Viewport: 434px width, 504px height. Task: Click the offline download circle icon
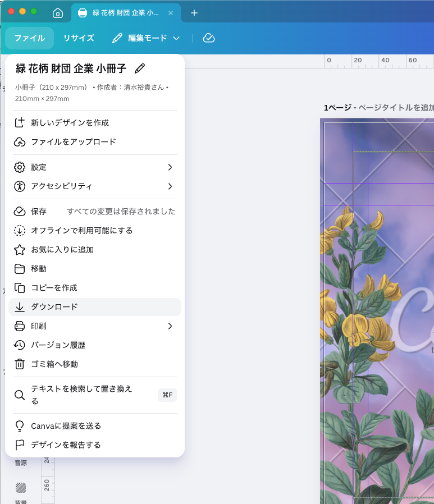[x=20, y=231]
